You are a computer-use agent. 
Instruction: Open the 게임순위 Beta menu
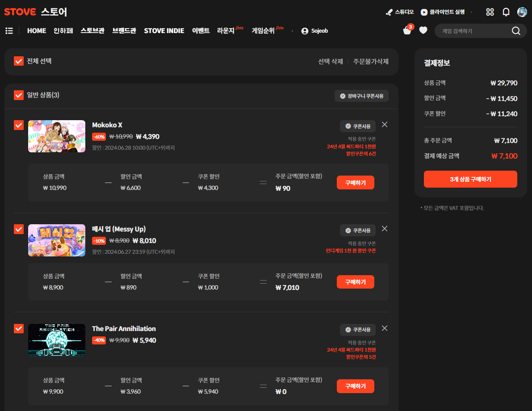pyautogui.click(x=268, y=30)
